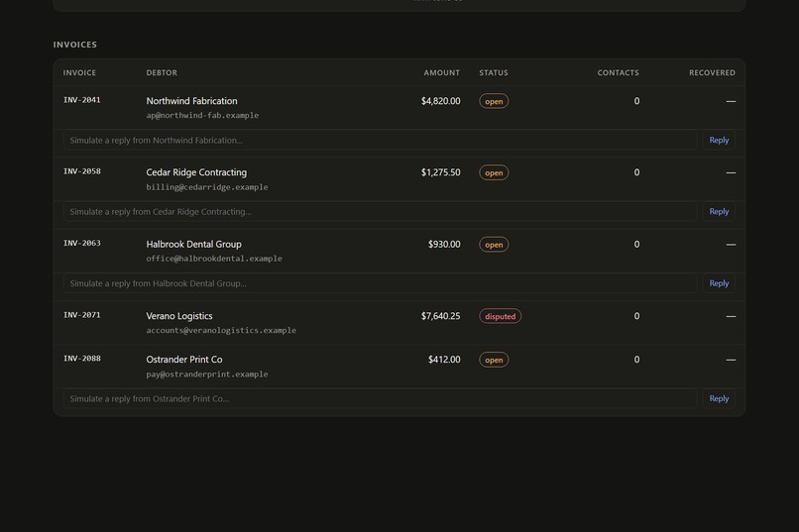The width and height of the screenshot is (799, 532).
Task: Click the AMOUNT column header
Action: point(442,72)
